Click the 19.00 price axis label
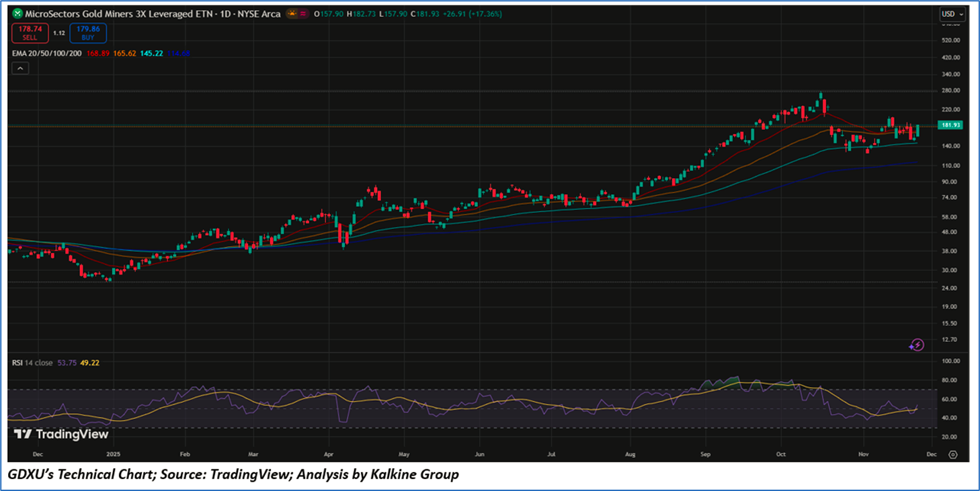This screenshot has width=980, height=491. 948,307
